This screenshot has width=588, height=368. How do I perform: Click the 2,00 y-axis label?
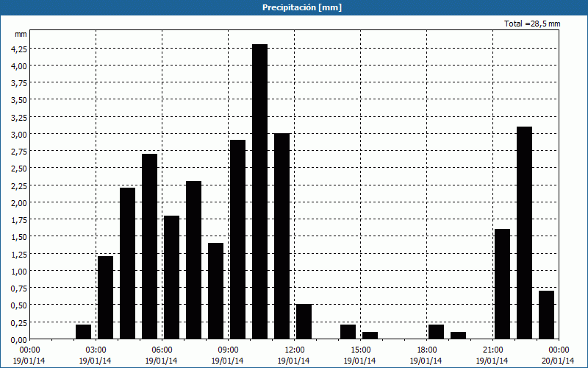pyautogui.click(x=19, y=202)
